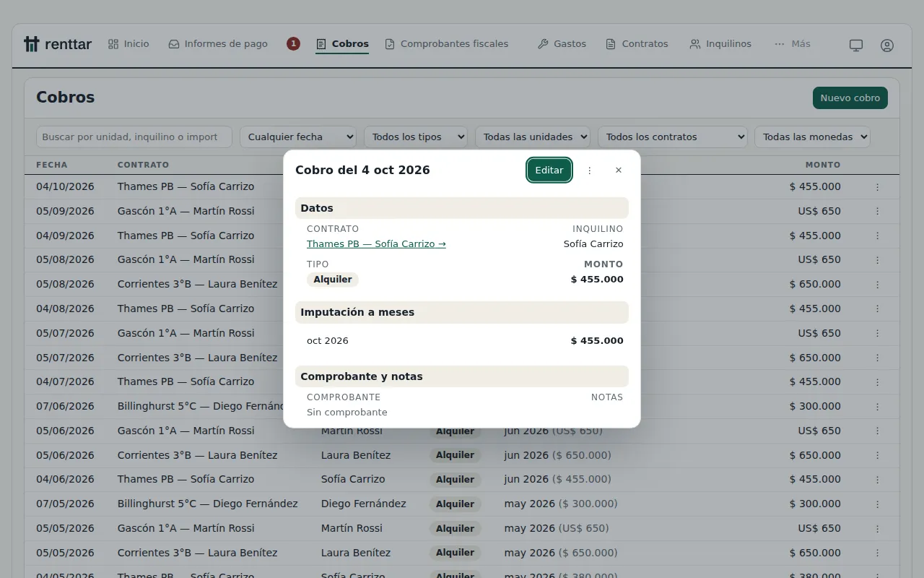Click Editar in the payment dialog
Image resolution: width=924 pixels, height=578 pixels.
click(x=549, y=171)
